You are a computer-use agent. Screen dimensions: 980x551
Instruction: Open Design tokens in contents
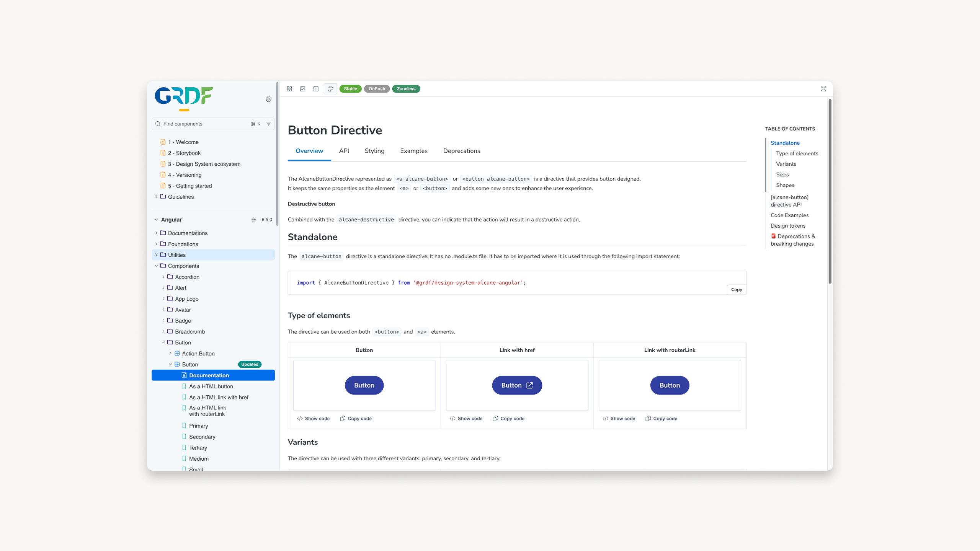[x=788, y=226]
